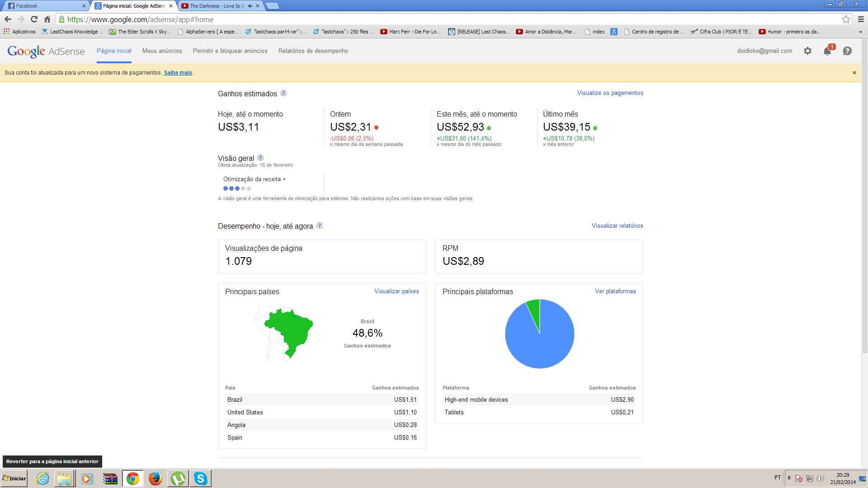
Task: Click the notifications bell icon
Action: point(827,51)
